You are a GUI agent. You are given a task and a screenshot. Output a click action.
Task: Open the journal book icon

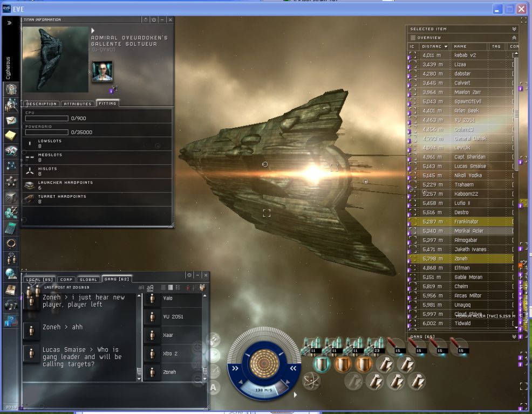11,289
